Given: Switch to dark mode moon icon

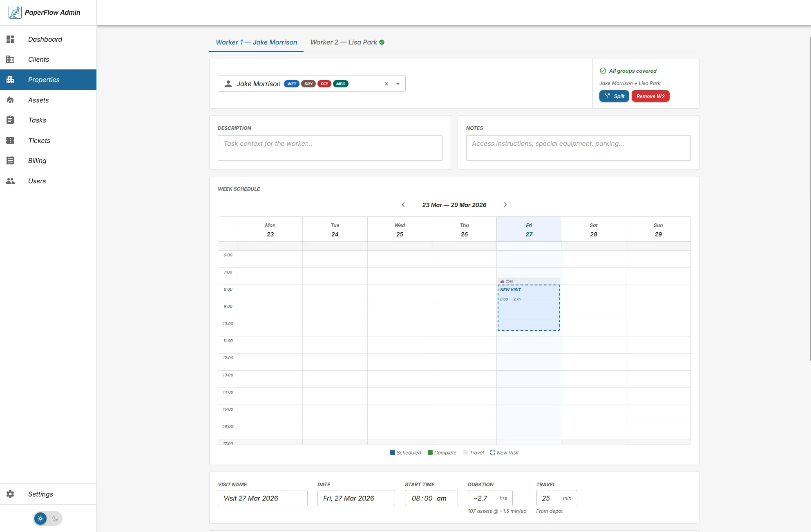Looking at the screenshot, I should point(55,519).
